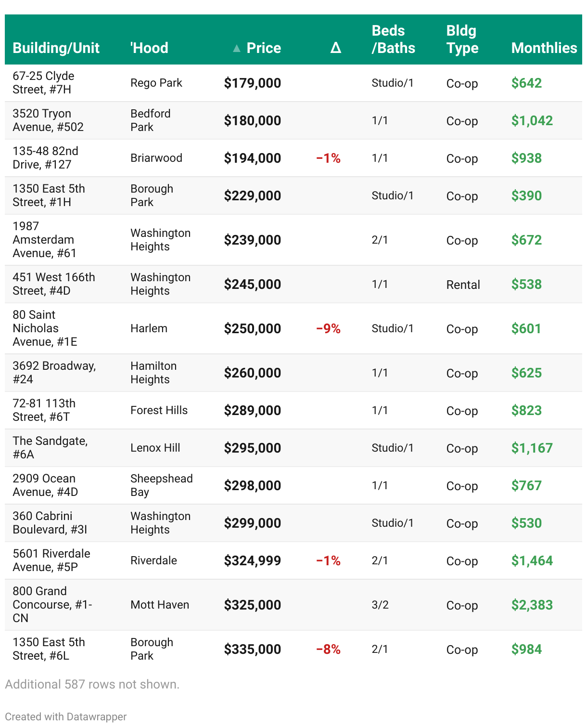The image size is (587, 728).
Task: Click the Additional 587 rows not shown note
Action: click(x=92, y=684)
